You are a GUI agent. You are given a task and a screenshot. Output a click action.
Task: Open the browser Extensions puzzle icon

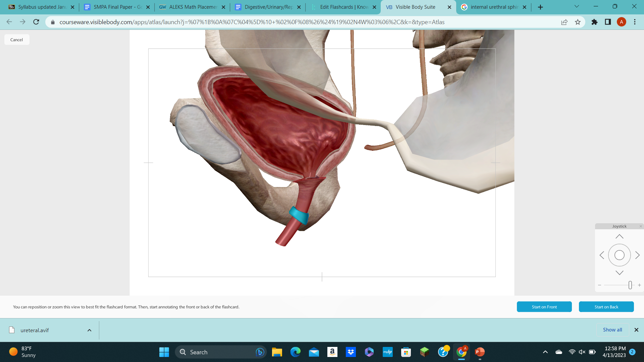594,22
